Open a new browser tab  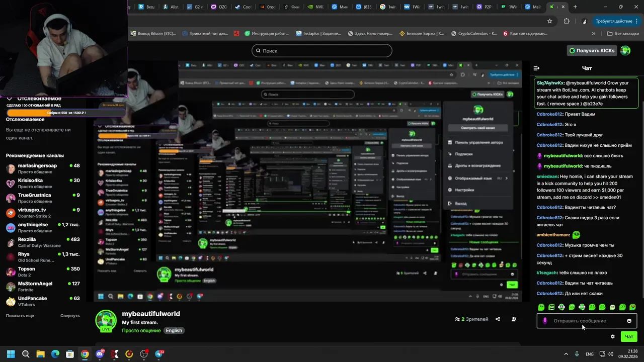click(x=575, y=7)
